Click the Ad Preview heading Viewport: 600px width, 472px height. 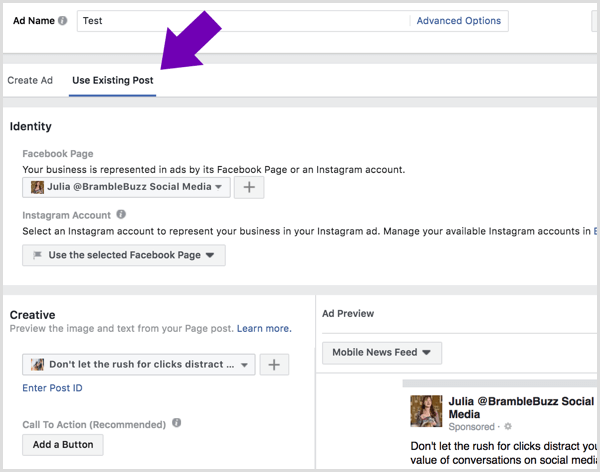coord(348,314)
